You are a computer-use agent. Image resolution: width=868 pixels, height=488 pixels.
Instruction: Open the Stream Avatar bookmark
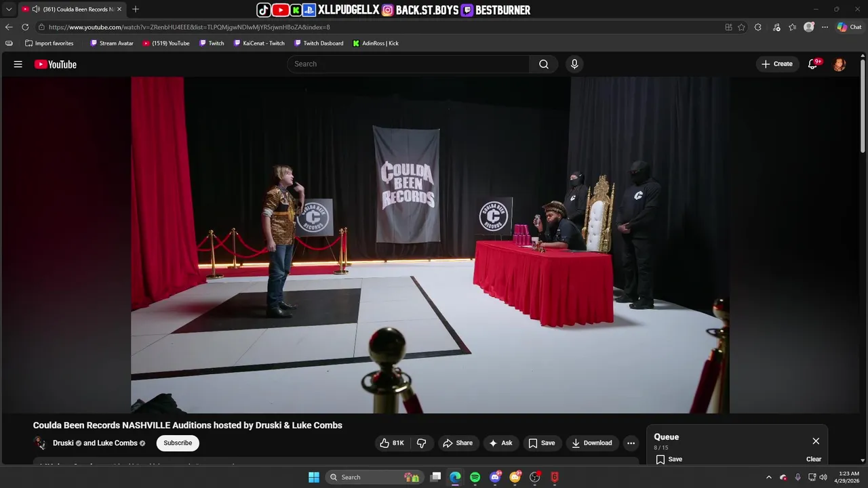pos(112,43)
